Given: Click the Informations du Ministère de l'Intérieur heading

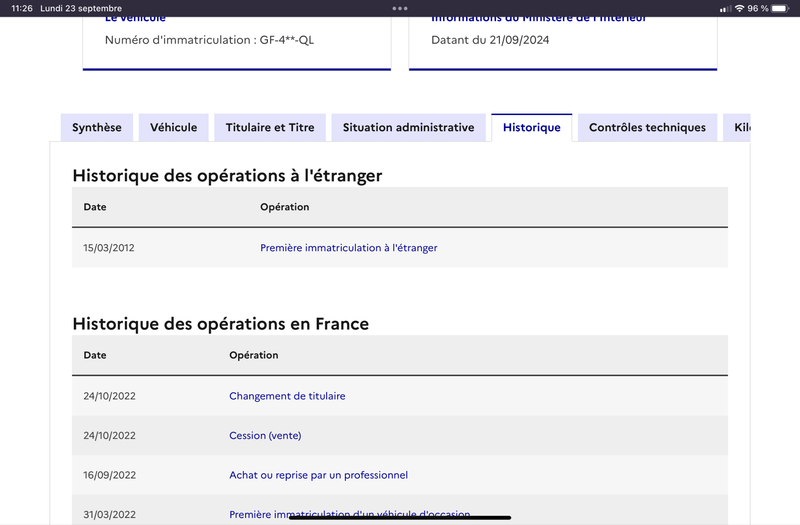Looking at the screenshot, I should [538, 19].
